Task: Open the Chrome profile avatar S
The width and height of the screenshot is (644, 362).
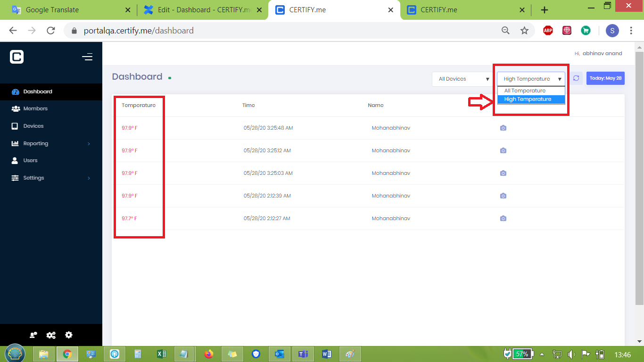Action: click(x=612, y=31)
